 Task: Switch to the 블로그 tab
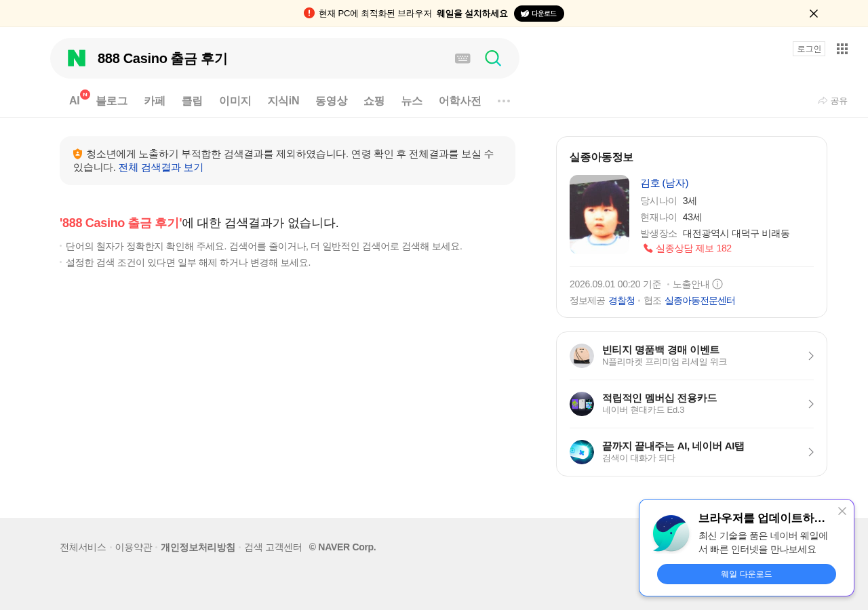[112, 101]
